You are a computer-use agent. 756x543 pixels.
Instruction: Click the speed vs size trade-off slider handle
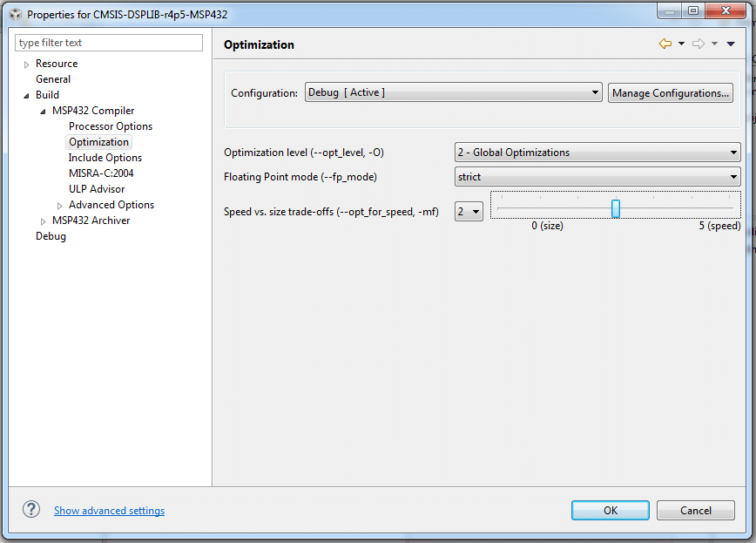coord(616,207)
